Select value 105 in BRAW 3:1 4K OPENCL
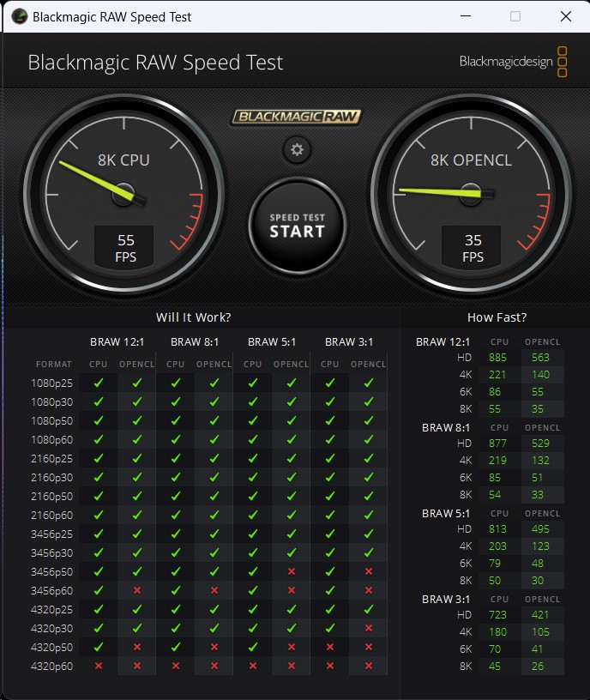This screenshot has height=700, width=590. (540, 631)
